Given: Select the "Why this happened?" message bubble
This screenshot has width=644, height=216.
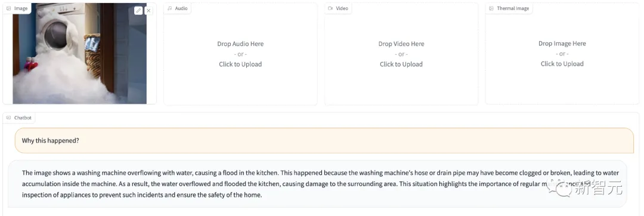Looking at the screenshot, I should [324, 140].
